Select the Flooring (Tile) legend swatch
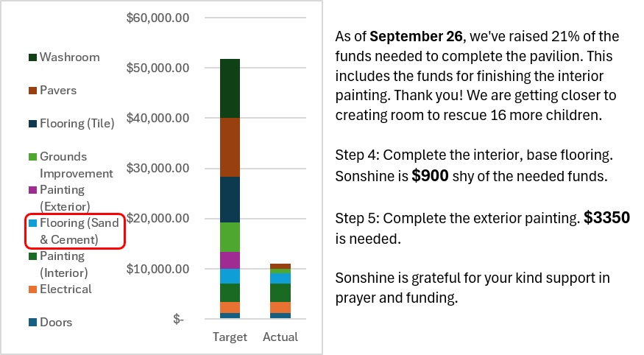This screenshot has width=644, height=355. pos(33,124)
